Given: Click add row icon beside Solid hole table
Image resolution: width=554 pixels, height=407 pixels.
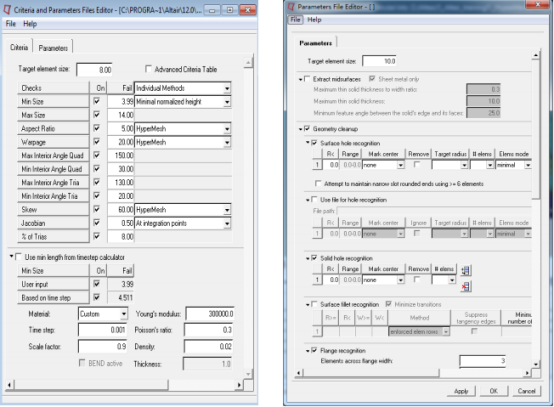Looking at the screenshot, I should point(466,271).
